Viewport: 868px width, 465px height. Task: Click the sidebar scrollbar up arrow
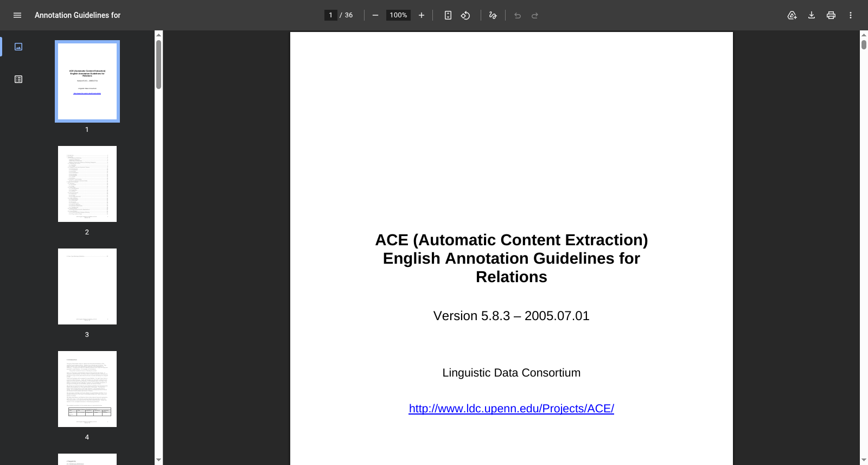click(x=158, y=35)
